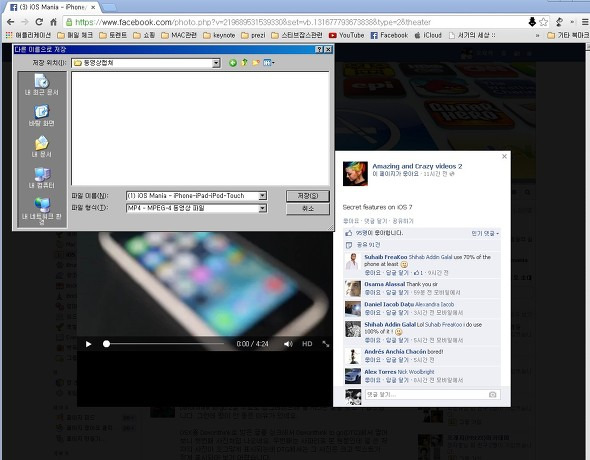Select My Computer in dialog sidebar
The height and width of the screenshot is (460, 590).
(42, 178)
